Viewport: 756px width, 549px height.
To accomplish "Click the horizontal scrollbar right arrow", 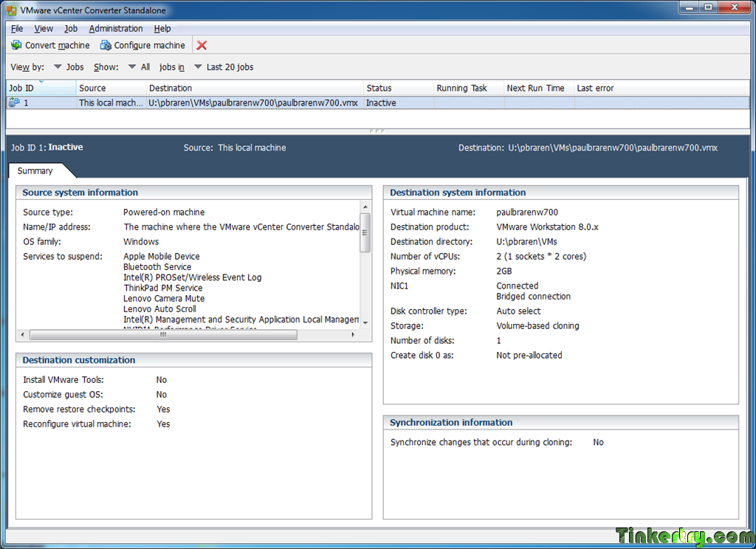I will click(354, 334).
